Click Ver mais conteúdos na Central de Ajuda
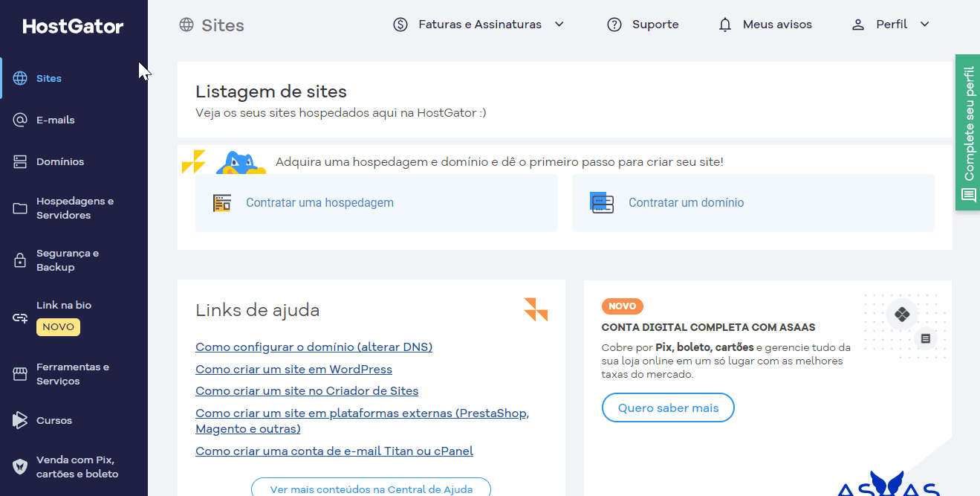Image resolution: width=980 pixels, height=496 pixels. [x=371, y=488]
